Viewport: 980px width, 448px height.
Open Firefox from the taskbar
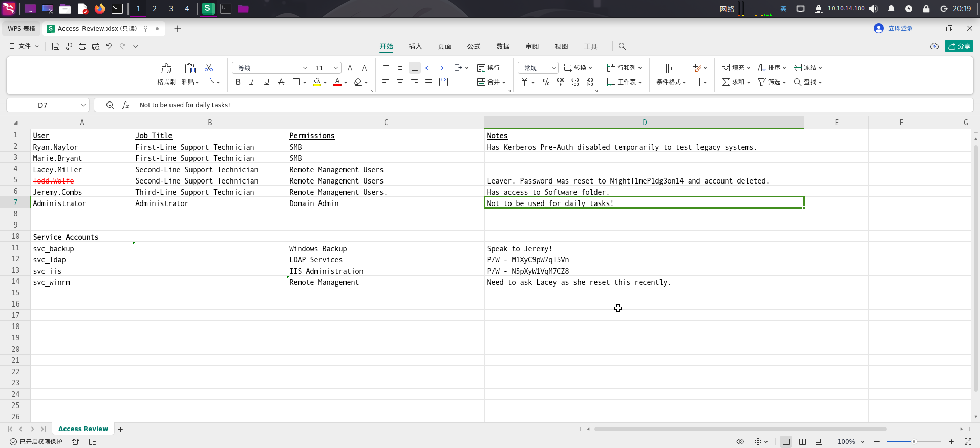click(99, 9)
